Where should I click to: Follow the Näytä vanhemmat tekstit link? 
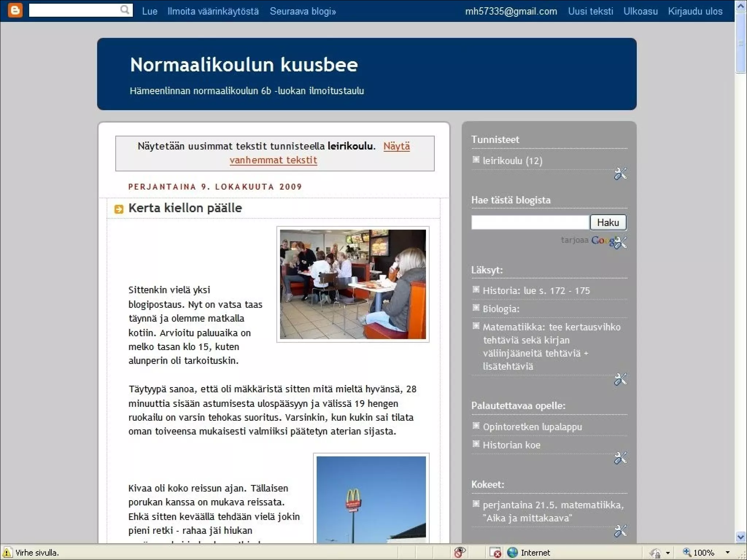[x=273, y=160]
